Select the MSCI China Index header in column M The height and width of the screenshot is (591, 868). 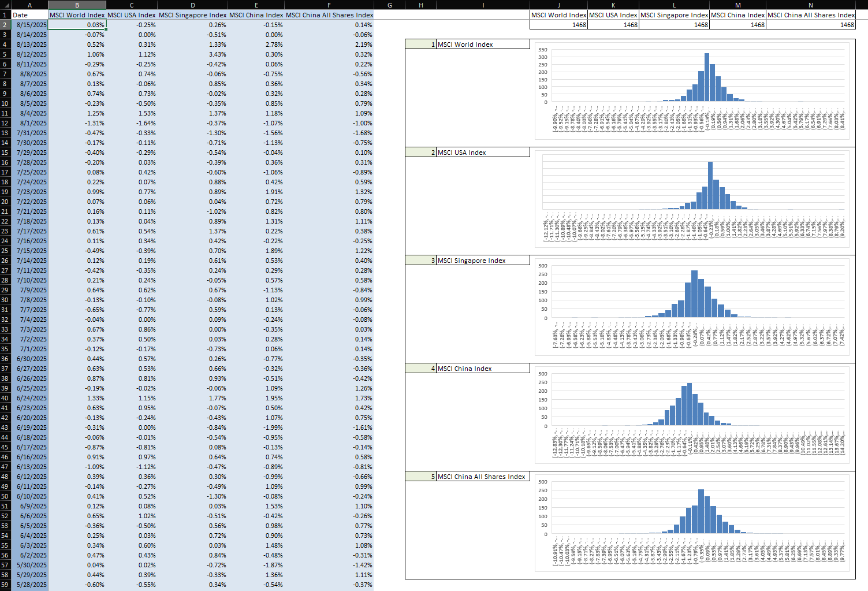coord(737,15)
